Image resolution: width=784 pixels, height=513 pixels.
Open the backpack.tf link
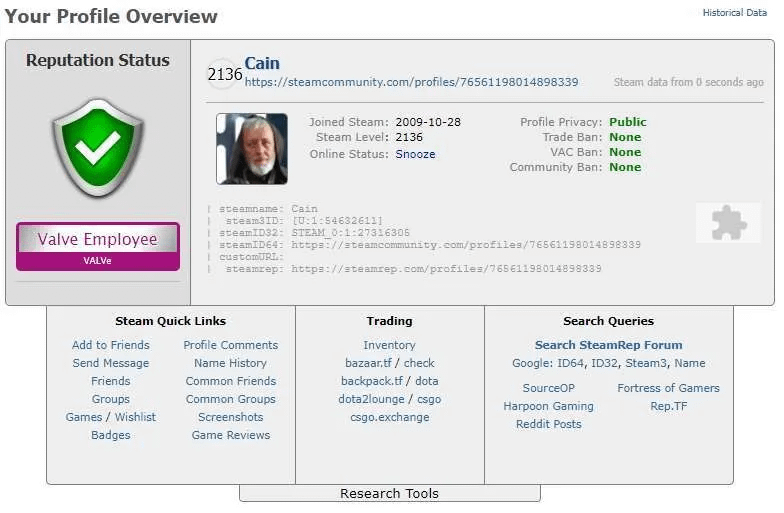tap(373, 381)
